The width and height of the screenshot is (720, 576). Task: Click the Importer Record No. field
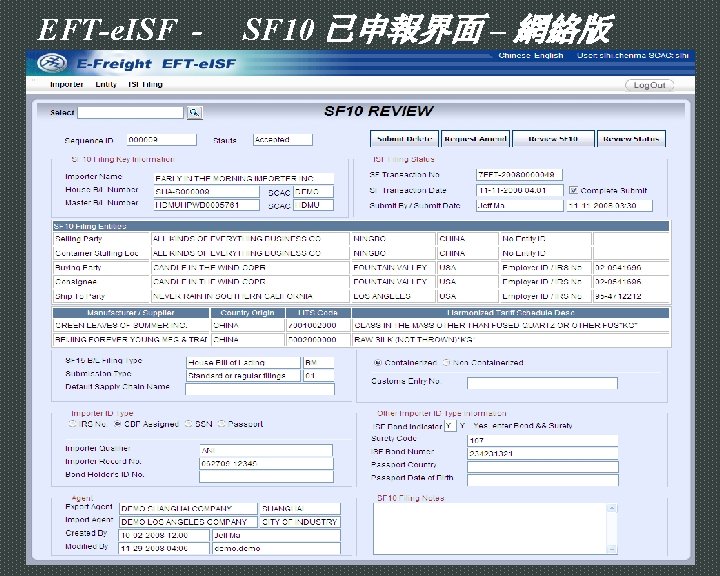266,463
